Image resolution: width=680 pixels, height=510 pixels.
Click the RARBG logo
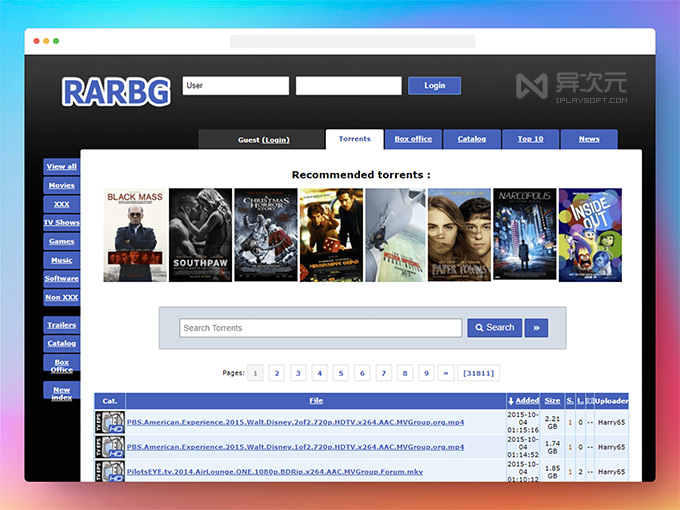tap(115, 91)
